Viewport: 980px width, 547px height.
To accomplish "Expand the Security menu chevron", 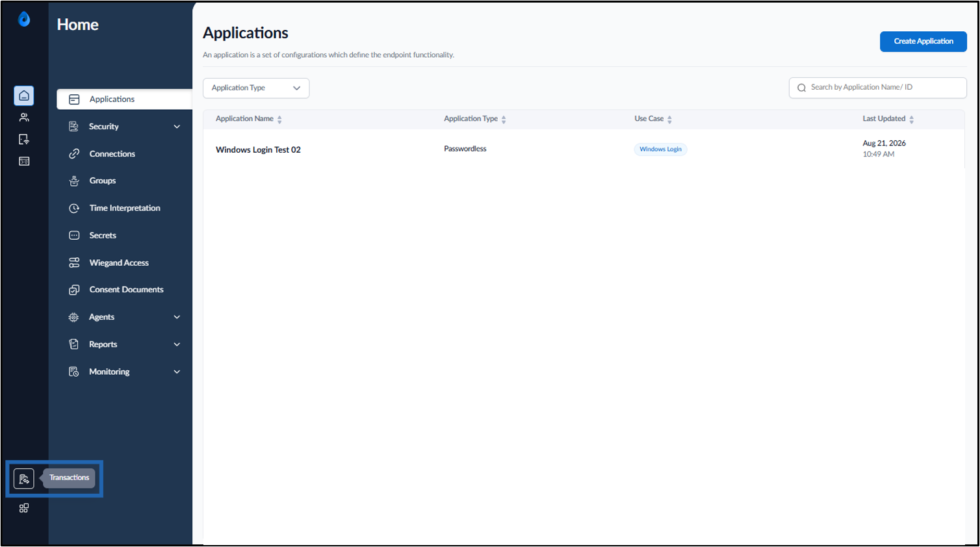I will (x=177, y=127).
